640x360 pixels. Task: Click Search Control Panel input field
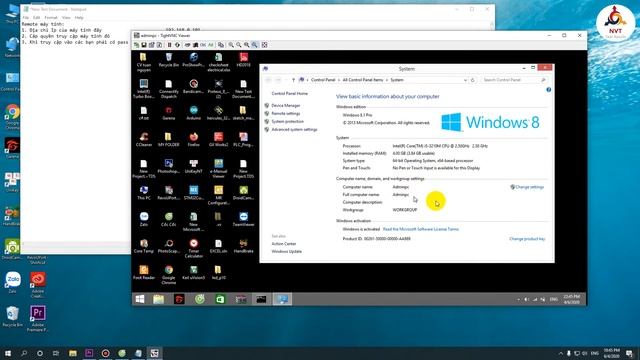[x=514, y=80]
